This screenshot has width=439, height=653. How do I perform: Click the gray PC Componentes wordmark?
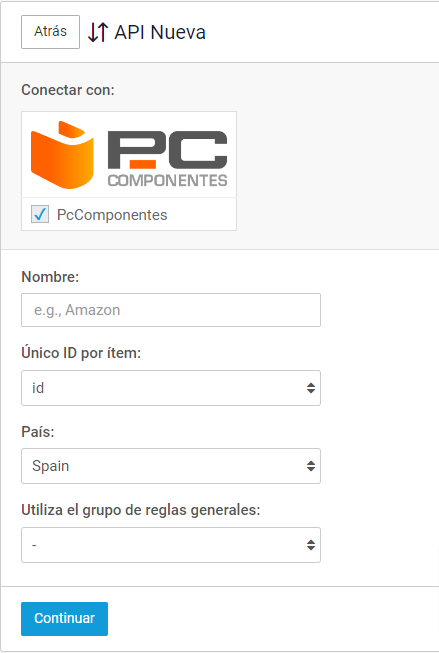point(167,158)
